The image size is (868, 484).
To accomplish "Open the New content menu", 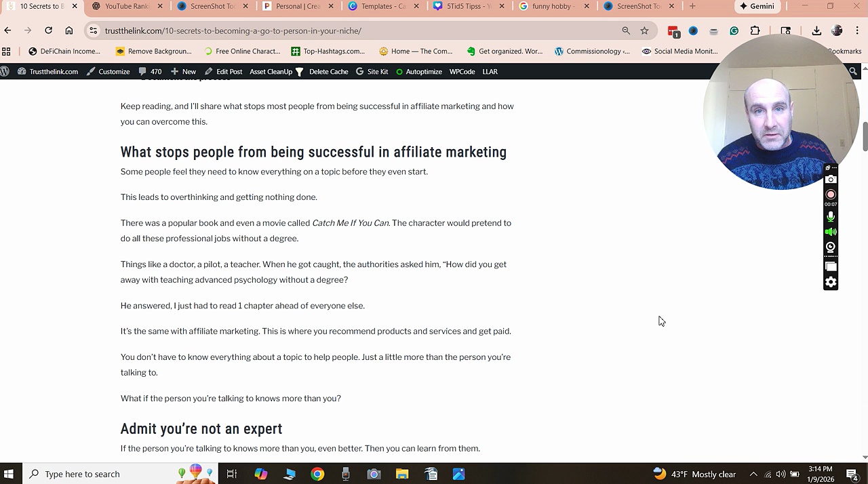I will 183,71.
